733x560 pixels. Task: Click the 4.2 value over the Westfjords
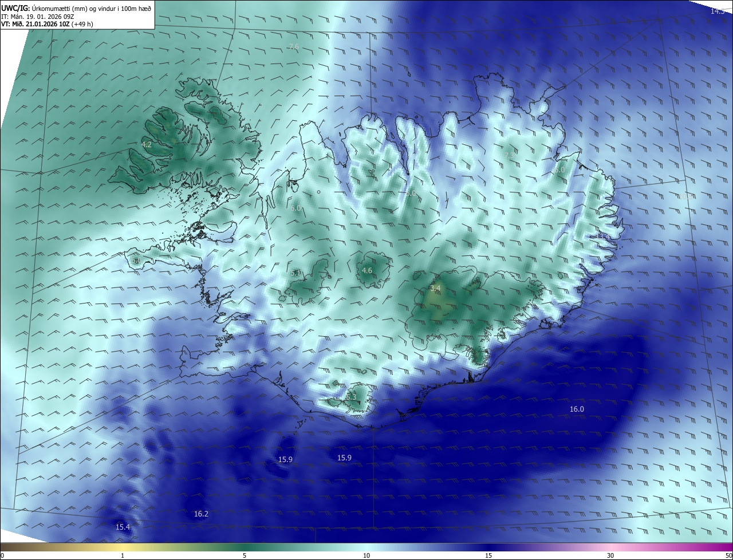click(x=147, y=145)
